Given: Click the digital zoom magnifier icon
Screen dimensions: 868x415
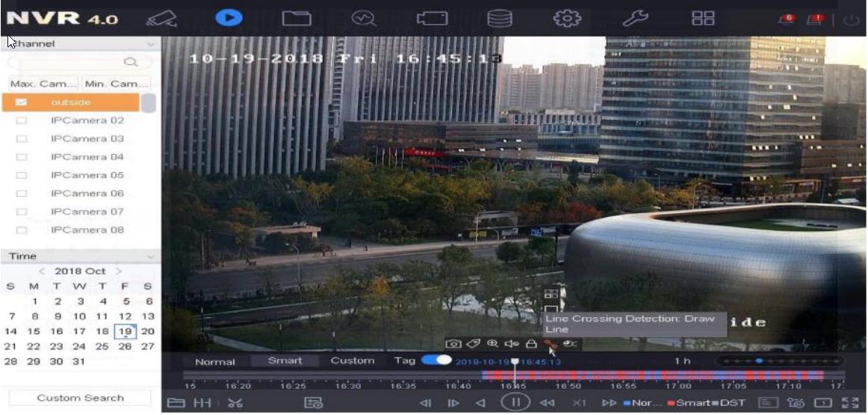Looking at the screenshot, I should [492, 343].
